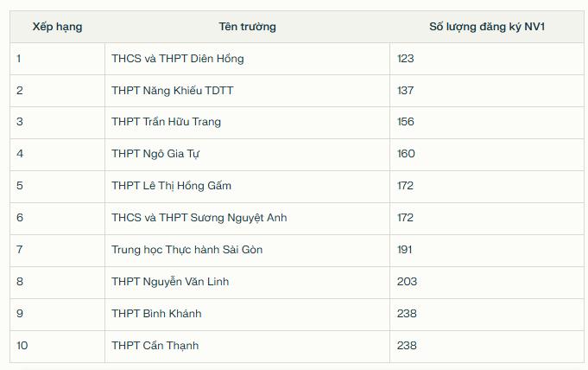Select 'THCS và THPT Sương Nguyệt Anh' cell
Viewport: 588px width, 370px height.
pyautogui.click(x=248, y=218)
